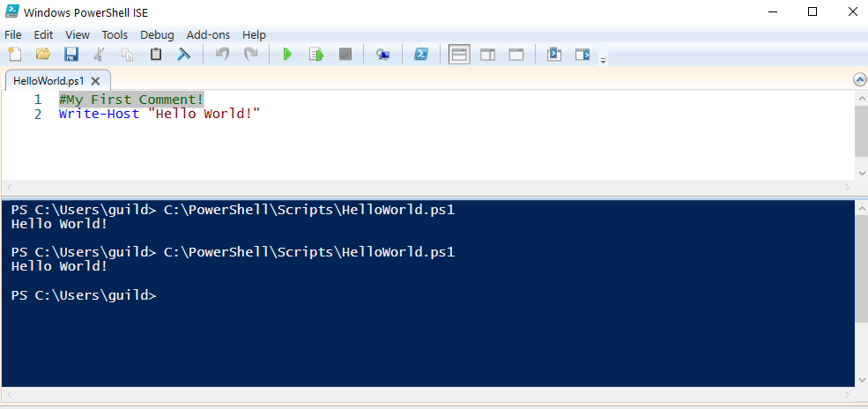Click the PowerShell ISE title bar icon
Image resolution: width=868 pixels, height=409 pixels.
pos(12,11)
